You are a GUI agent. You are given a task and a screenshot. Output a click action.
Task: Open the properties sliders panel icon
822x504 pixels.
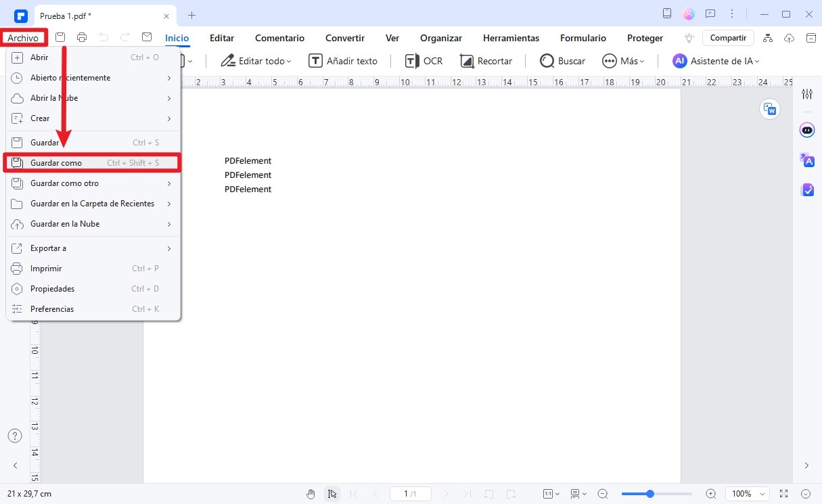click(x=807, y=94)
